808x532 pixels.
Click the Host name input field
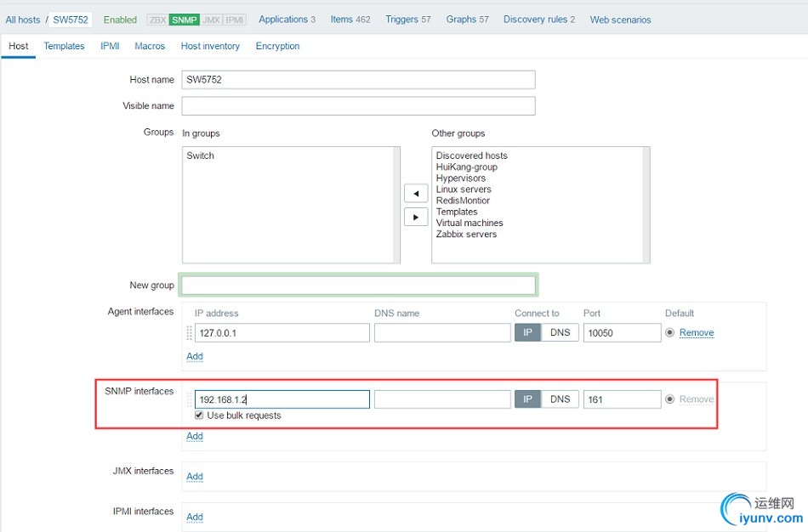[358, 80]
